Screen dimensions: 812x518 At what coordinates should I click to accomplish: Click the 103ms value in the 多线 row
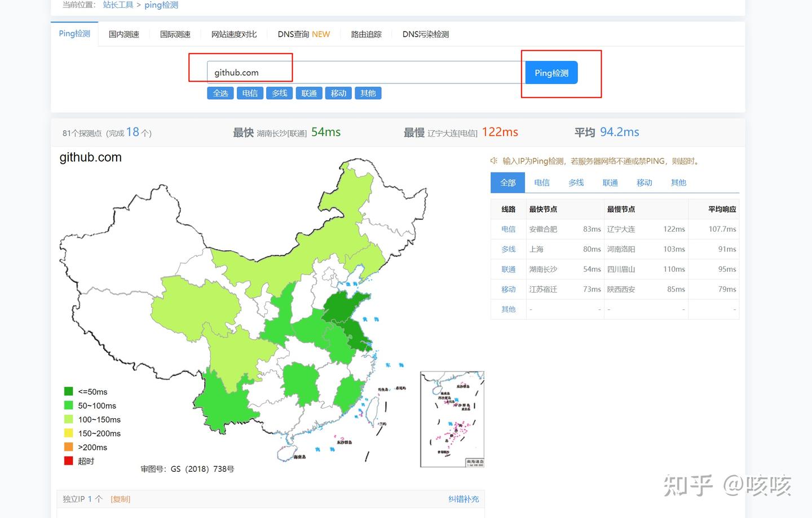[x=674, y=249]
